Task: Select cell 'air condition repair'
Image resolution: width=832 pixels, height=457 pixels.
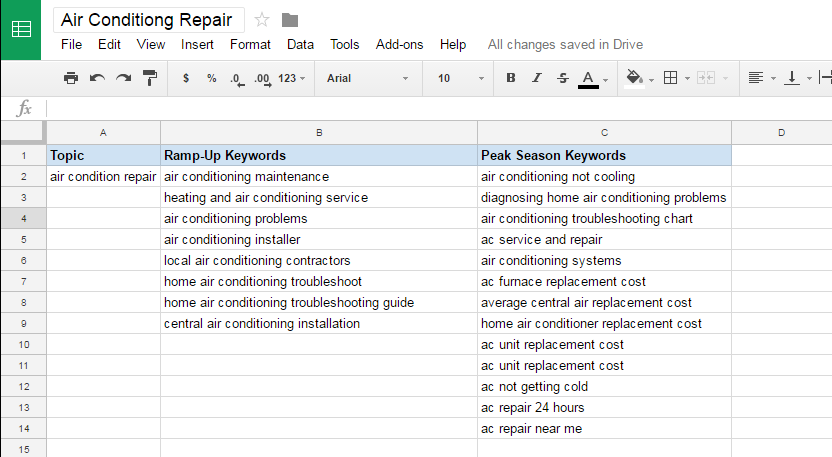Action: click(x=103, y=176)
